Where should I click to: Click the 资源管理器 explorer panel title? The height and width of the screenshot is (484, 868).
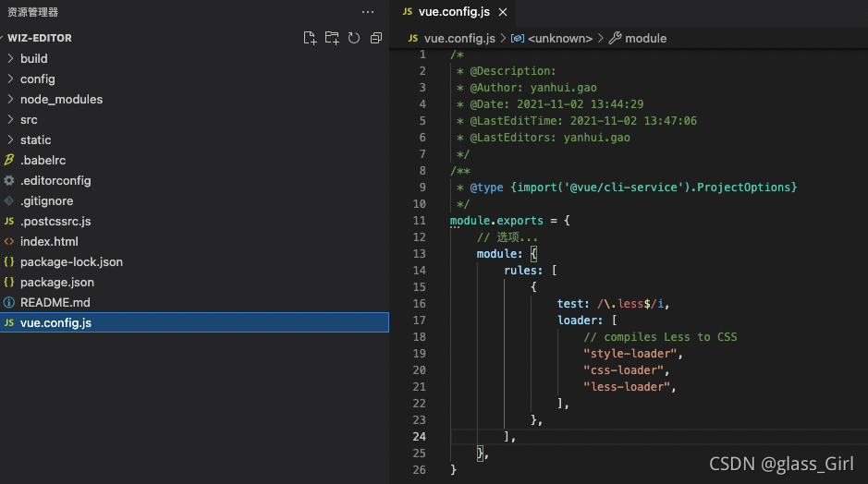(x=32, y=12)
